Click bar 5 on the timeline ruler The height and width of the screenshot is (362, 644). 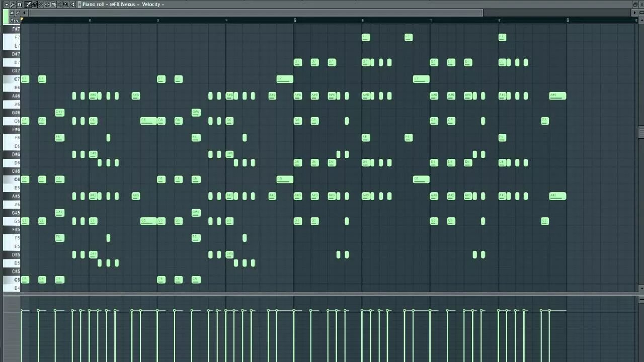295,20
